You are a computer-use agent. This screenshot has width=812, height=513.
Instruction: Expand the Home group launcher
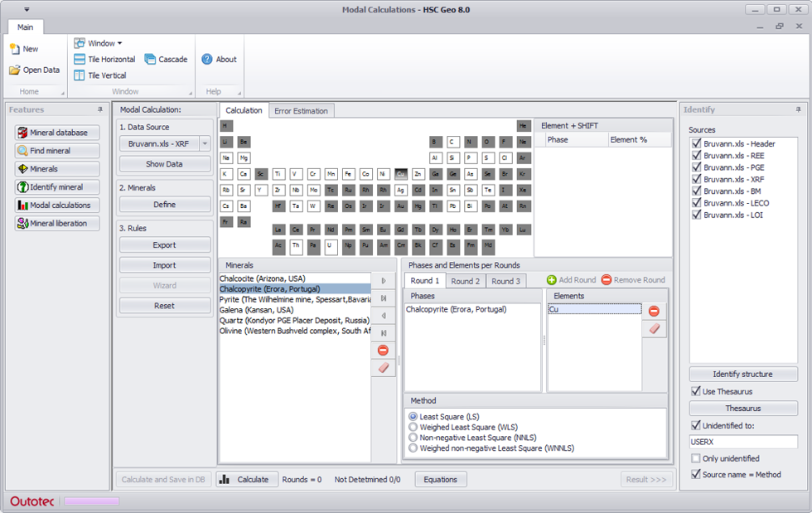point(63,94)
